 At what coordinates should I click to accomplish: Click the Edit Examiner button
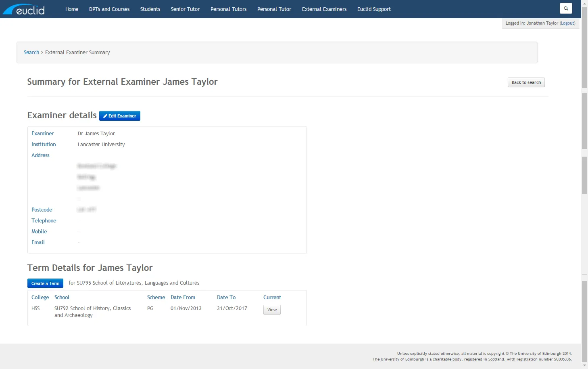[x=120, y=116]
